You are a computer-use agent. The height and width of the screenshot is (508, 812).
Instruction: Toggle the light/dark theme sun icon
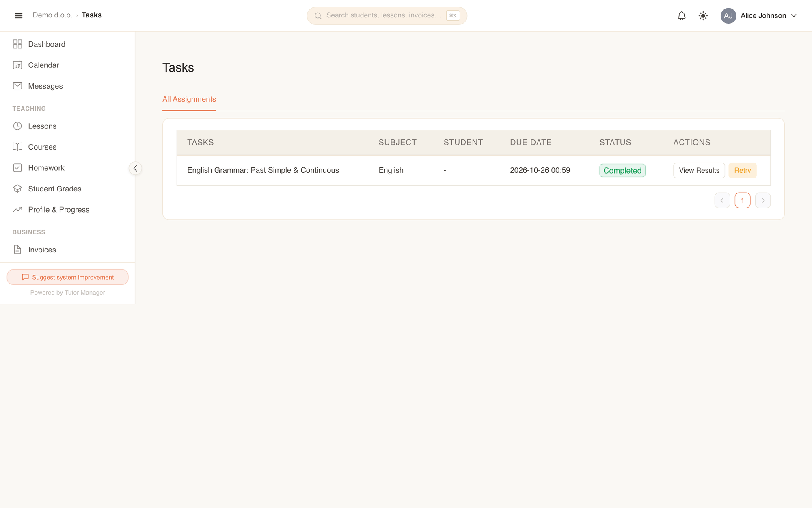(x=703, y=16)
